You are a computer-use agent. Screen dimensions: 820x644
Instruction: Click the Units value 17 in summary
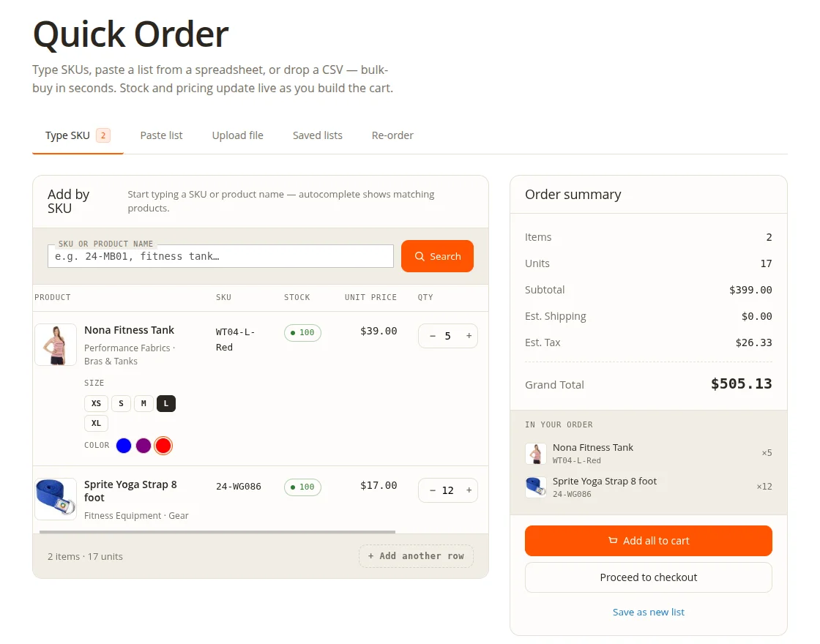[x=766, y=263]
